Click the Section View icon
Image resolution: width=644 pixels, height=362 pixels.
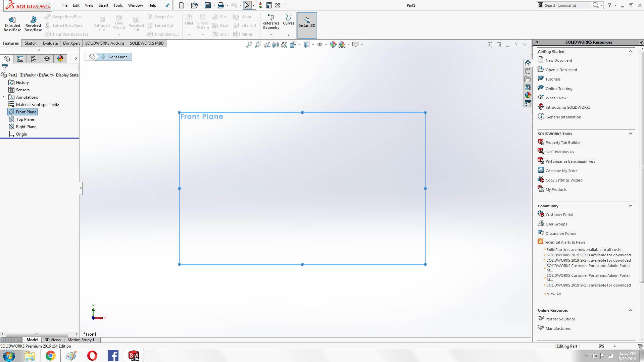pos(276,45)
